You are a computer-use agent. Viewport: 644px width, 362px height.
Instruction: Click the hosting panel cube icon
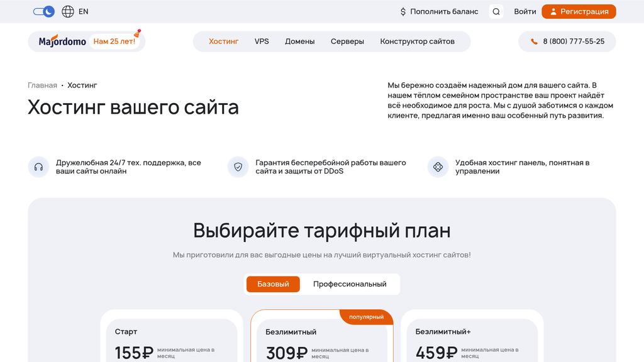(x=438, y=167)
